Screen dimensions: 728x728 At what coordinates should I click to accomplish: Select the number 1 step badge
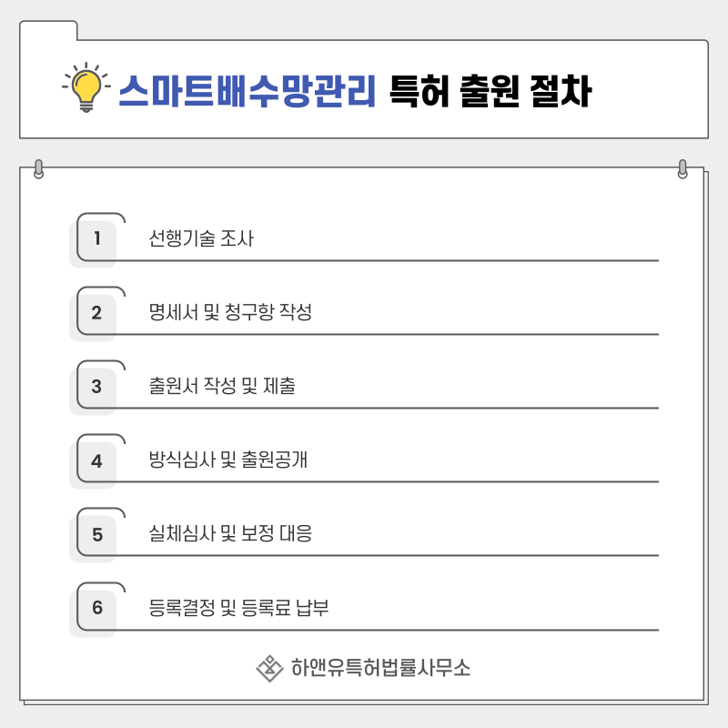pyautogui.click(x=96, y=238)
